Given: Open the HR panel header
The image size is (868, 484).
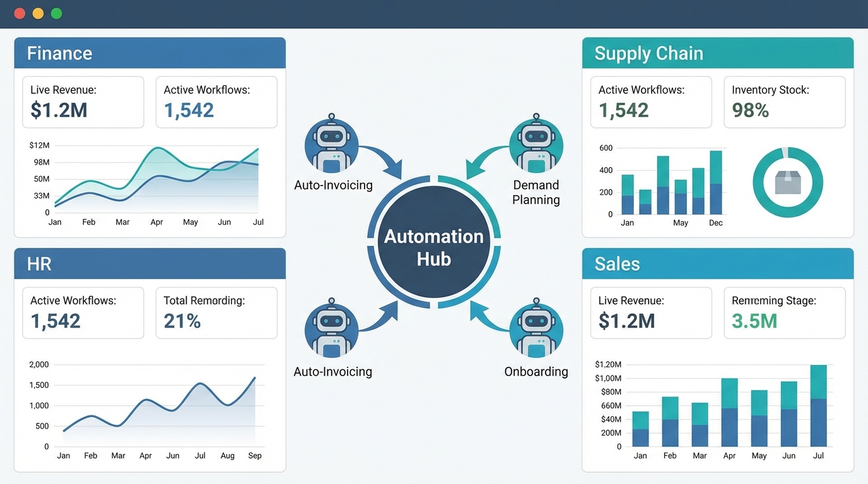Looking at the screenshot, I should coord(150,263).
